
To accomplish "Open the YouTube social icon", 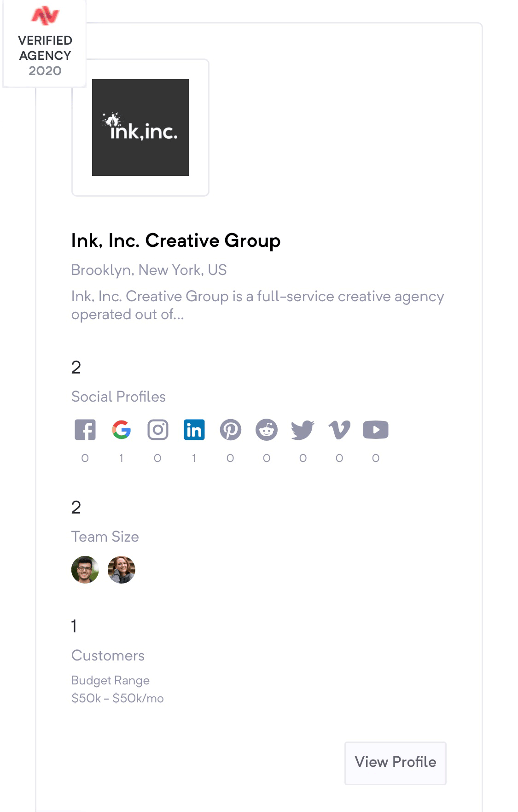I will coord(376,430).
